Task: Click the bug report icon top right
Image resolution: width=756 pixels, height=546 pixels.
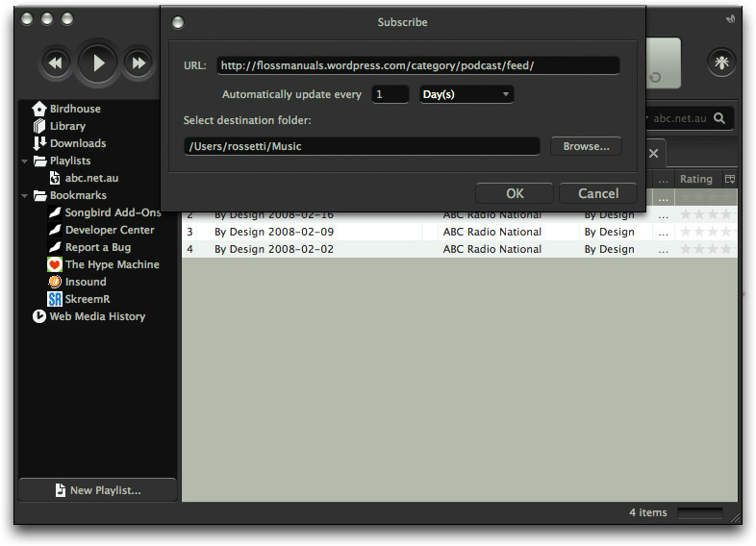Action: [x=721, y=62]
